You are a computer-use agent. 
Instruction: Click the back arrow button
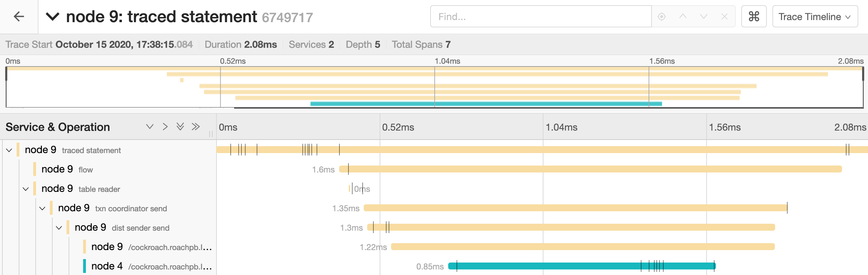19,16
